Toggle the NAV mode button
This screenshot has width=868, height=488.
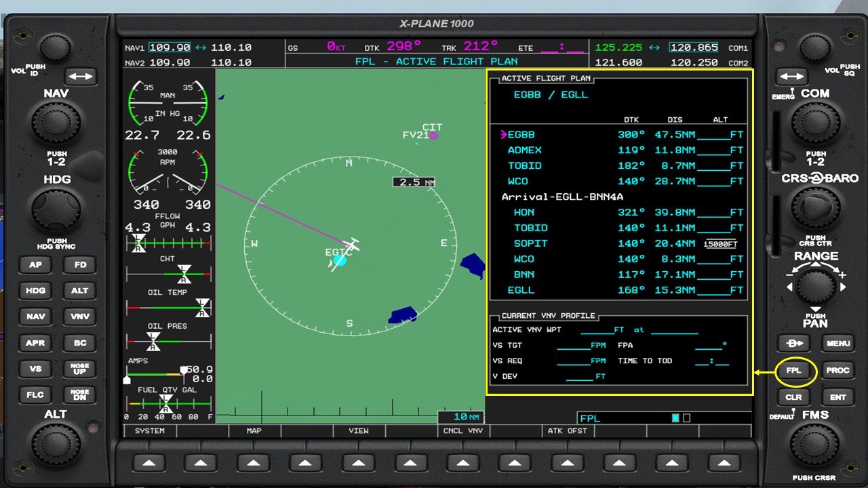[x=35, y=317]
